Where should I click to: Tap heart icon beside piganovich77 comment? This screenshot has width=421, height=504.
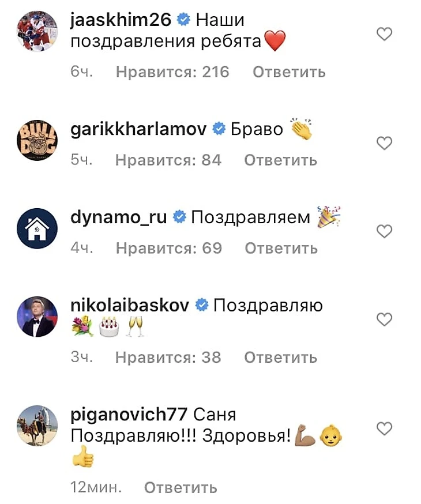384,428
